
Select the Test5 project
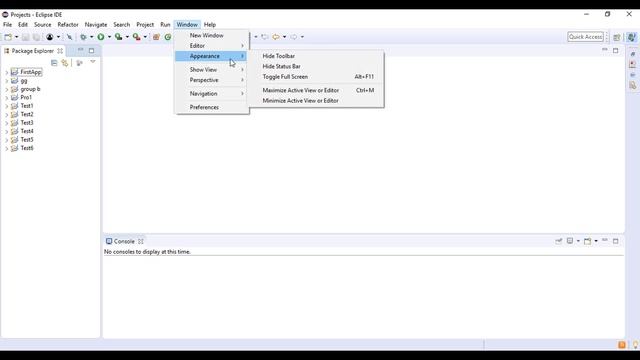[27, 140]
